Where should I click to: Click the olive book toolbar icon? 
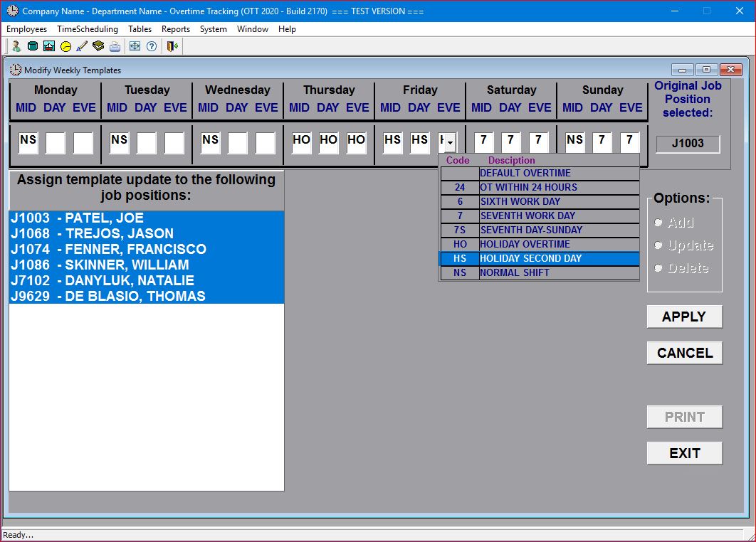pos(98,46)
